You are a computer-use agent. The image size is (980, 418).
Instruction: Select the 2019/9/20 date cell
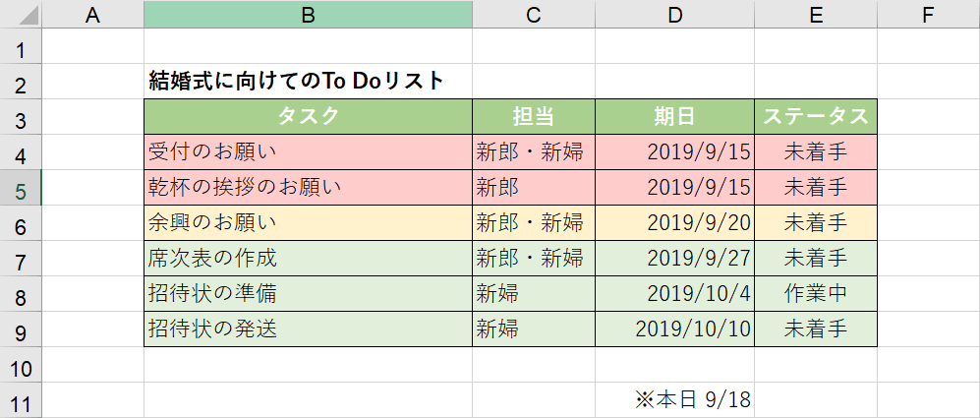[674, 222]
